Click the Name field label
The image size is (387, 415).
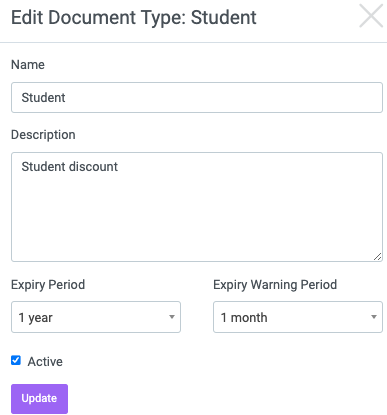coord(28,65)
